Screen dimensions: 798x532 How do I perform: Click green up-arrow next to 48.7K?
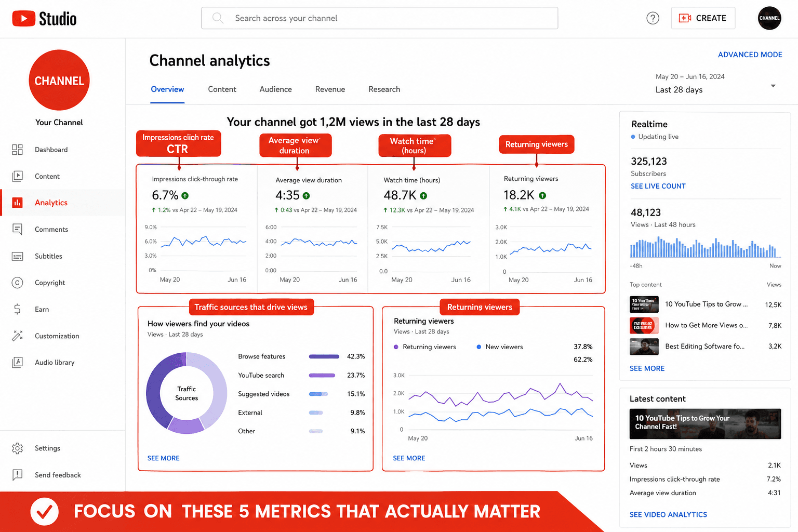tap(423, 196)
